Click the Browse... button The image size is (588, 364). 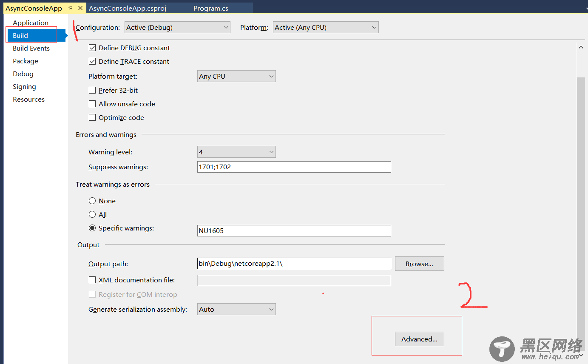pos(420,264)
